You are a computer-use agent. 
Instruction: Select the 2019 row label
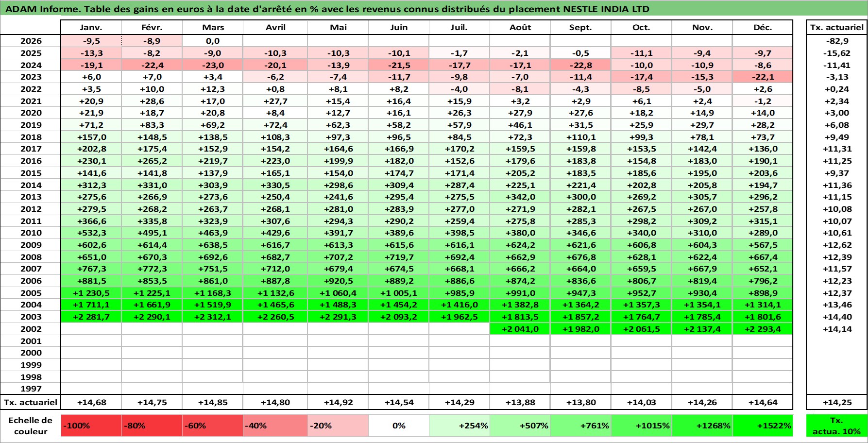(31, 125)
